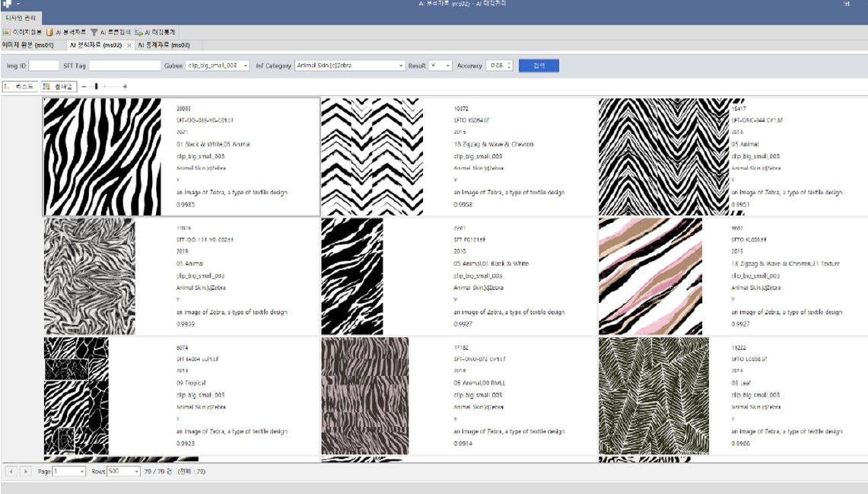The height and width of the screenshot is (494, 868).
Task: Click the slider minus zoom-out icon
Action: pos(84,87)
